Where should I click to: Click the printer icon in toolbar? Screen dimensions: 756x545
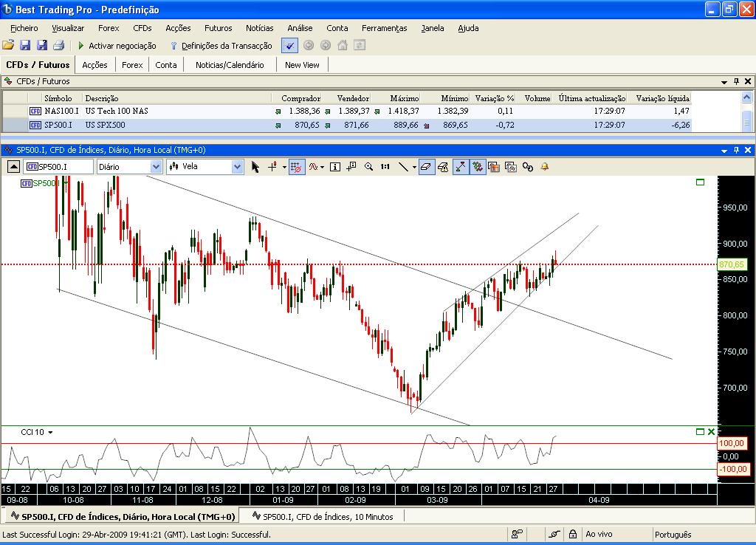[58, 45]
